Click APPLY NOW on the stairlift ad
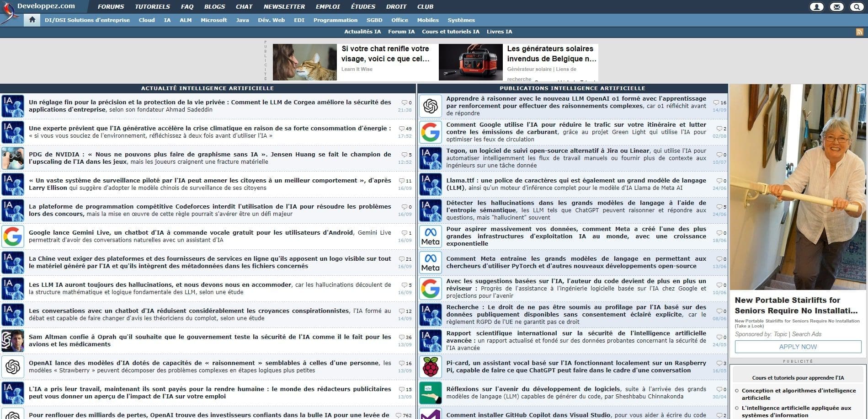 [x=798, y=347]
